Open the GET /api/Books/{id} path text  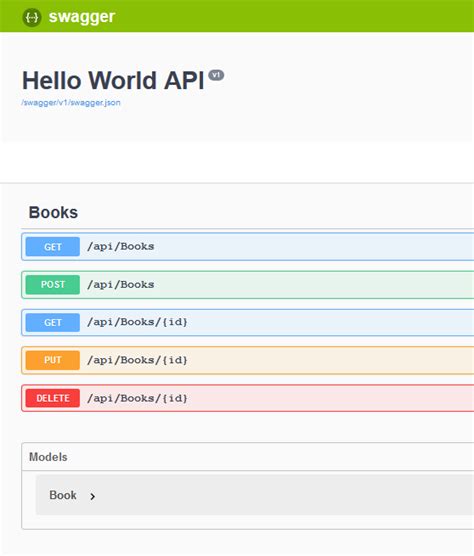[x=138, y=322]
